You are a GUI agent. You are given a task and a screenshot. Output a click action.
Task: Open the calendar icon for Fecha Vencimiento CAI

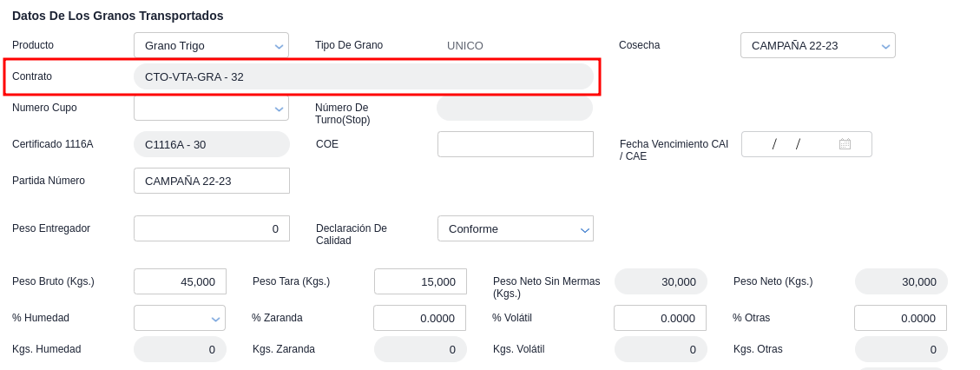point(845,144)
